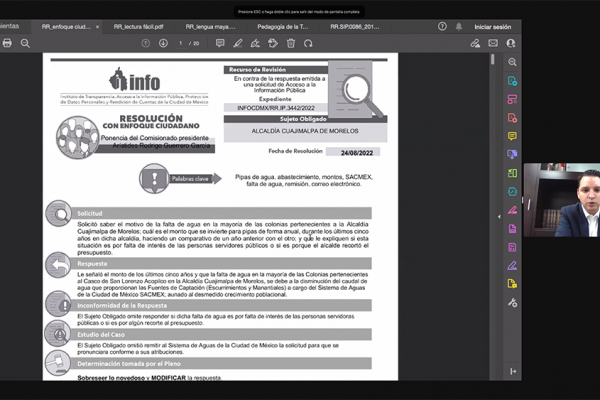Click the Estudio del Caso section header
This screenshot has width=600, height=400.
[x=221, y=335]
